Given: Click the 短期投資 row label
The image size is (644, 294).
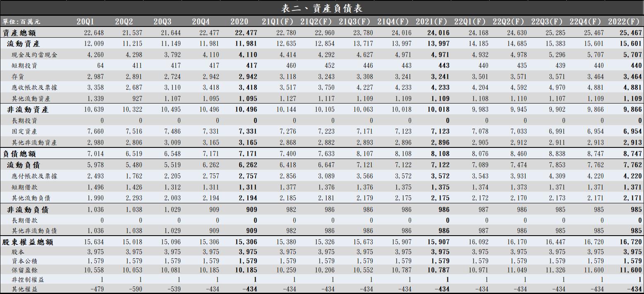Looking at the screenshot, I should (x=25, y=65).
